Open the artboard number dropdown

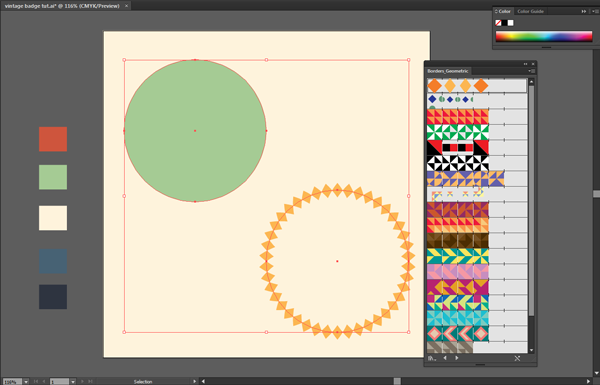73,382
